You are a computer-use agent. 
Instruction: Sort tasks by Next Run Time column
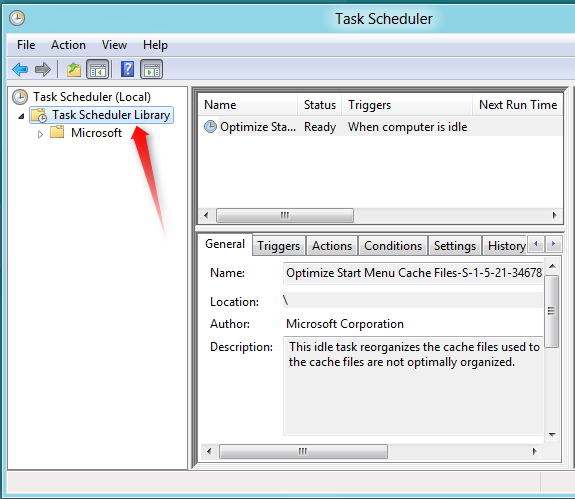[517, 105]
